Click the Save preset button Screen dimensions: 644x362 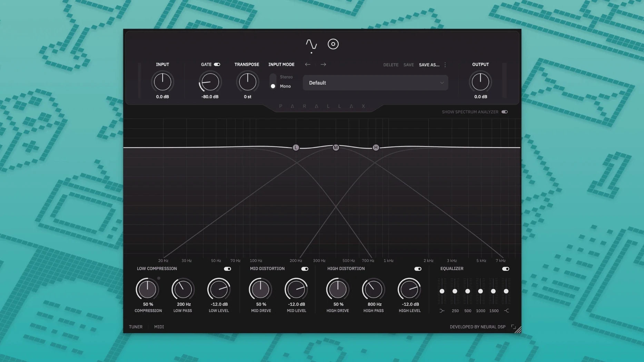[408, 65]
